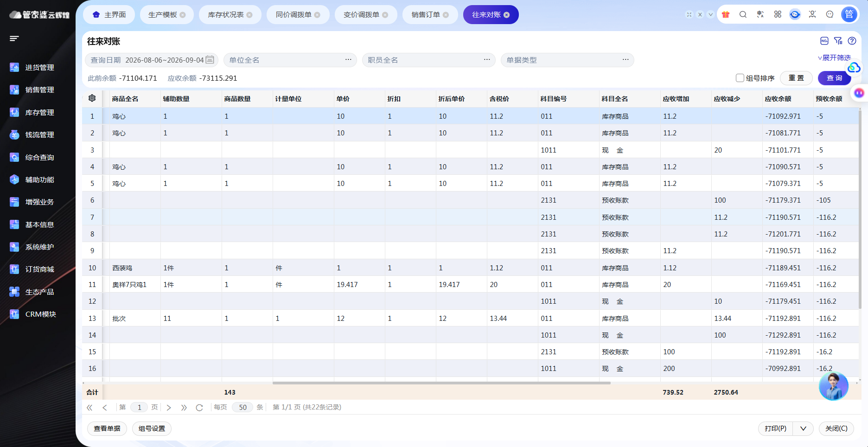Click the 关闭(C) button

(836, 428)
